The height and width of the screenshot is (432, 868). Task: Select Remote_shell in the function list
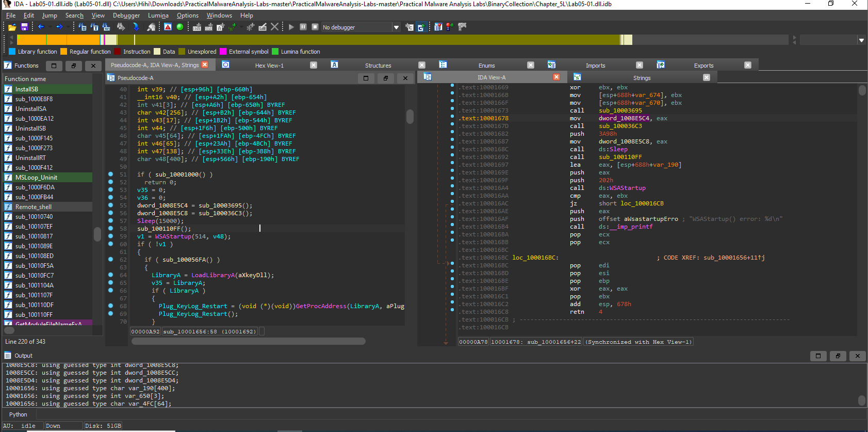pos(34,207)
